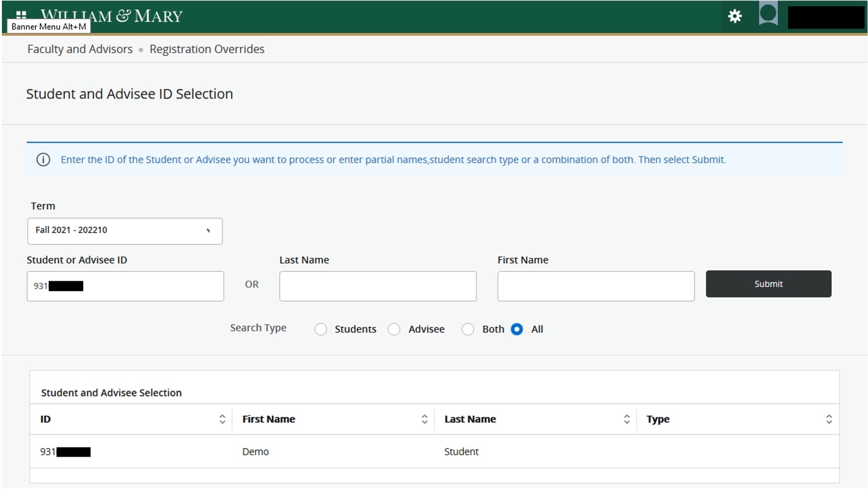Sort the First Name column

425,419
